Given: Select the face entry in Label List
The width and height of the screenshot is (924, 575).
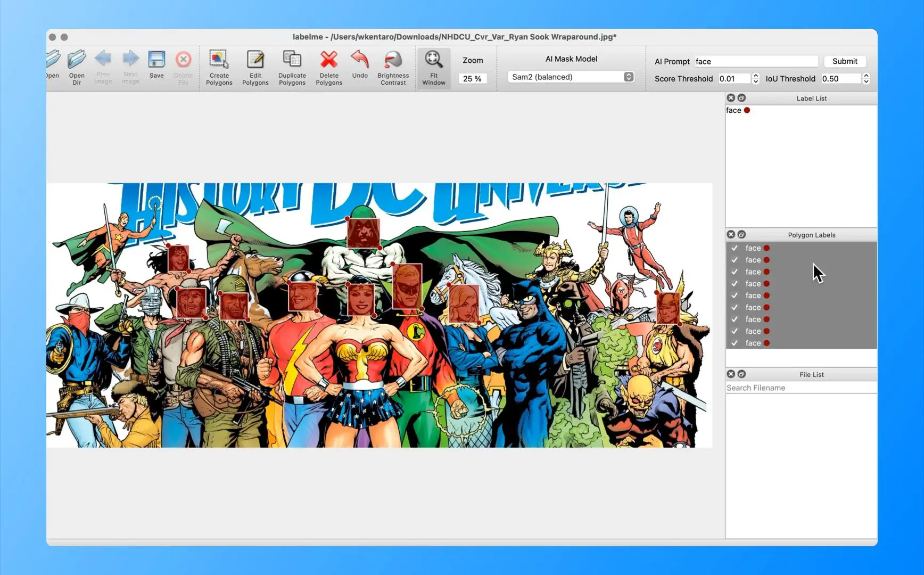Looking at the screenshot, I should pyautogui.click(x=733, y=110).
